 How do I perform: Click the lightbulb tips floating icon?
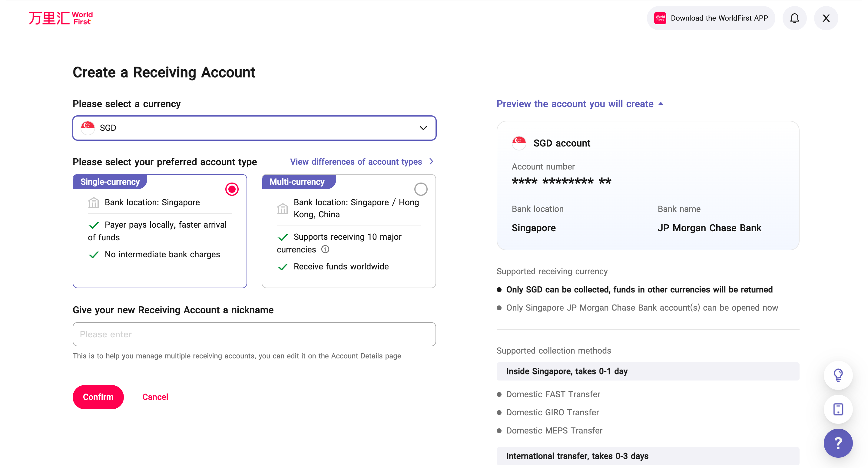(838, 375)
